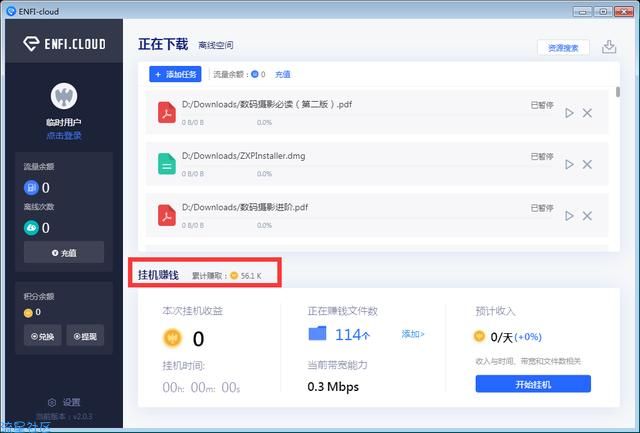This screenshot has height=433, width=640.
Task: Click the 充值 link beside traffic balance
Action: tap(282, 74)
